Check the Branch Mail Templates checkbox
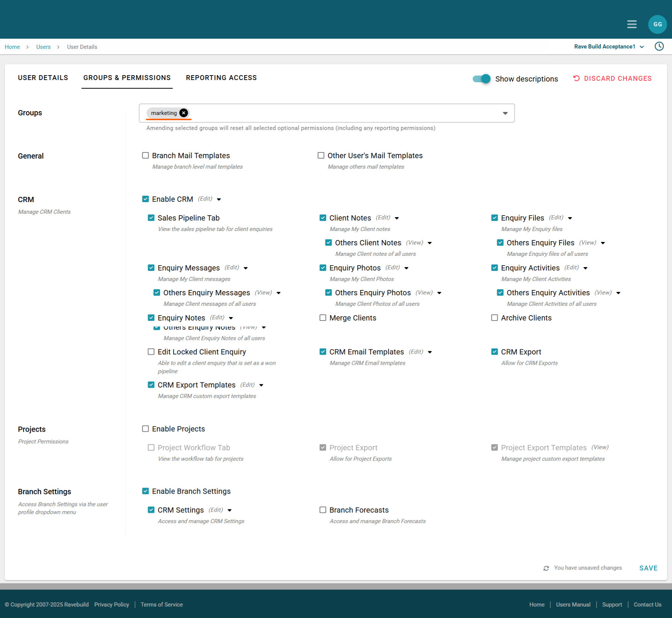Viewport: 672px width, 618px height. [145, 156]
